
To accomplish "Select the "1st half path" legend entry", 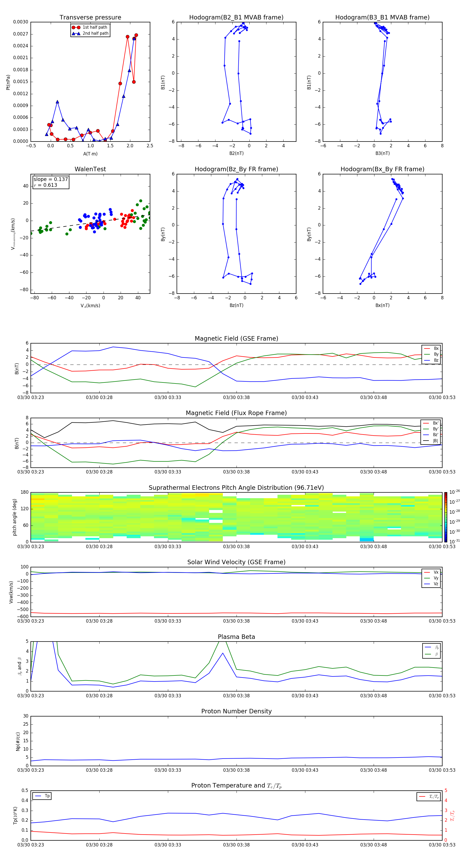I will click(90, 27).
